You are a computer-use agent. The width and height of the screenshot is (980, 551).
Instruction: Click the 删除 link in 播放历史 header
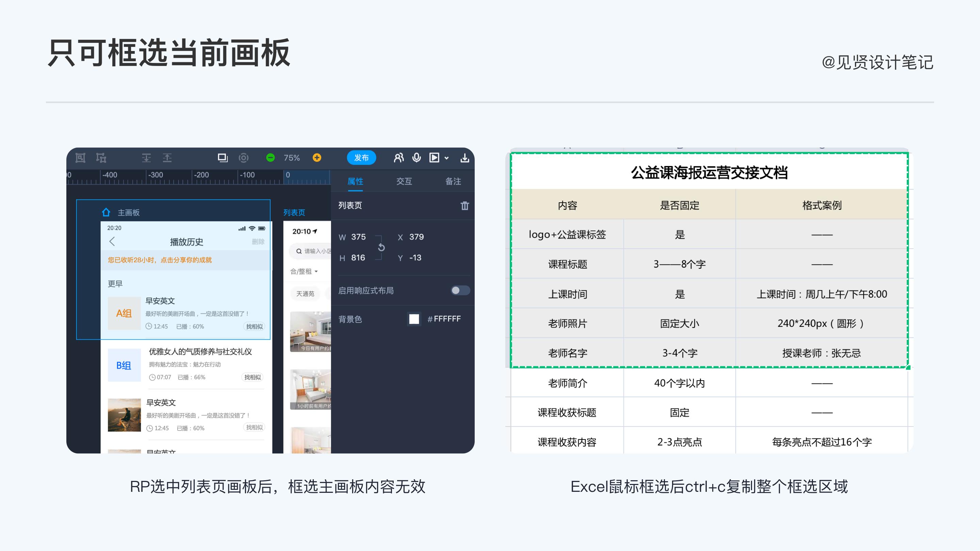pyautogui.click(x=258, y=241)
